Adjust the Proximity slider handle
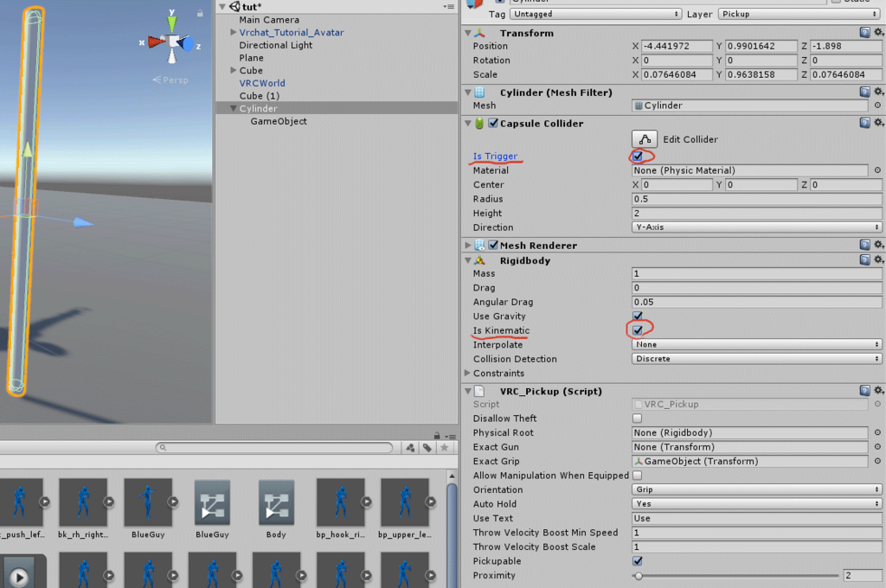The width and height of the screenshot is (886, 588). point(639,576)
